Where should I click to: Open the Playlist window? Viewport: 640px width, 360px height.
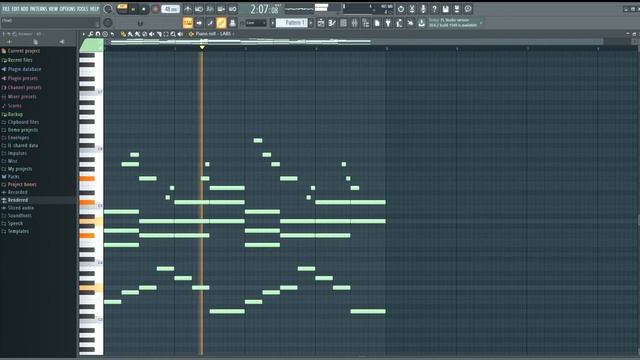(321, 23)
